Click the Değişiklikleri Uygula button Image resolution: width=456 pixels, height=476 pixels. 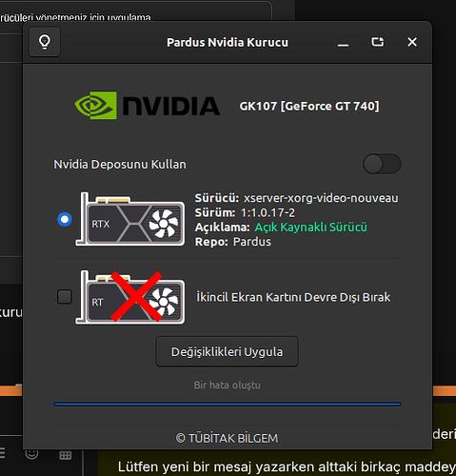pos(228,351)
